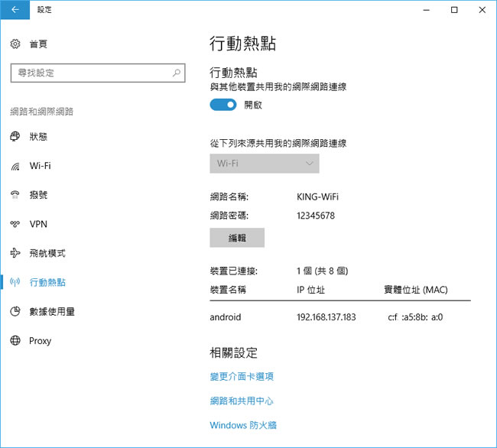
Task: Click the back arrow in title bar
Action: (x=15, y=10)
